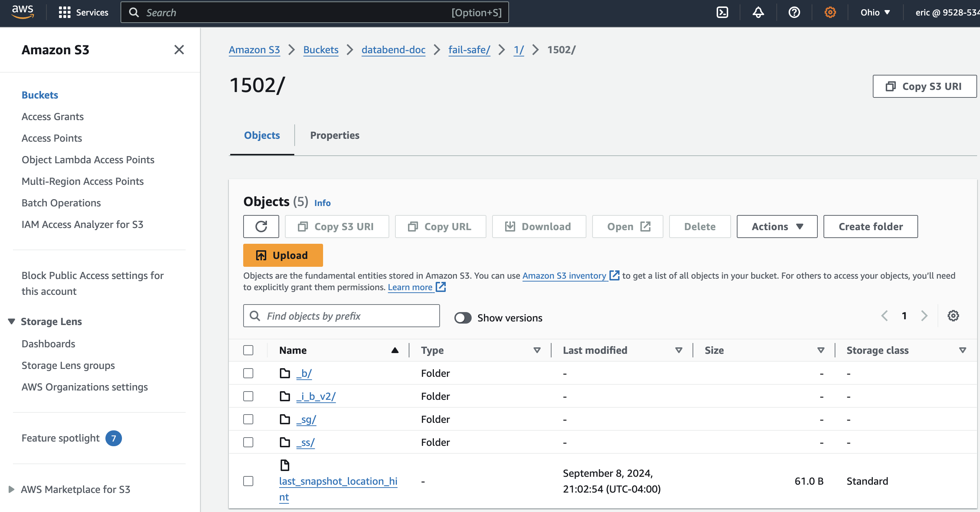Open the Actions dropdown

(777, 227)
